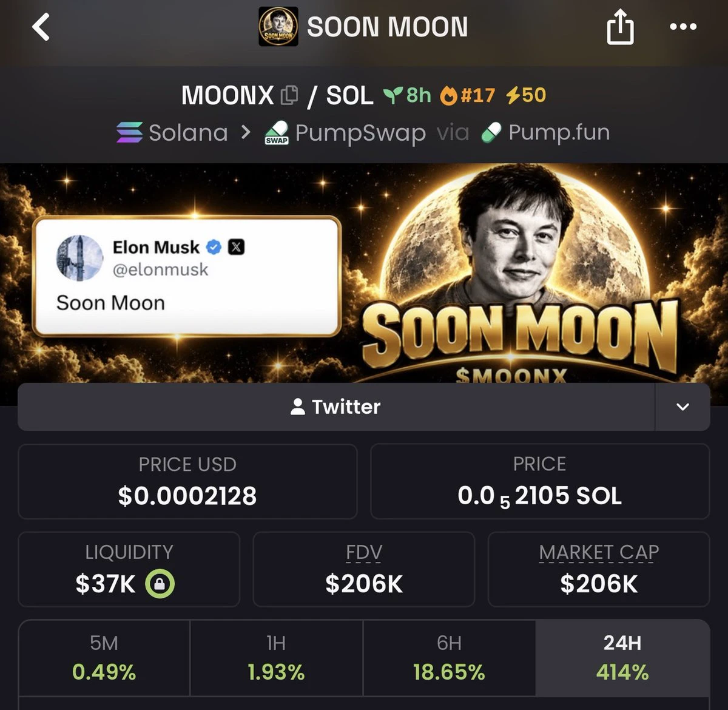
Task: Tap the lightning boost 50 badge
Action: point(526,95)
